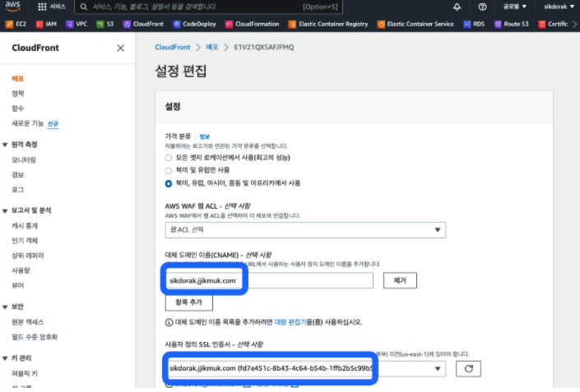Open IAM bookmark shortcut

tap(46, 24)
